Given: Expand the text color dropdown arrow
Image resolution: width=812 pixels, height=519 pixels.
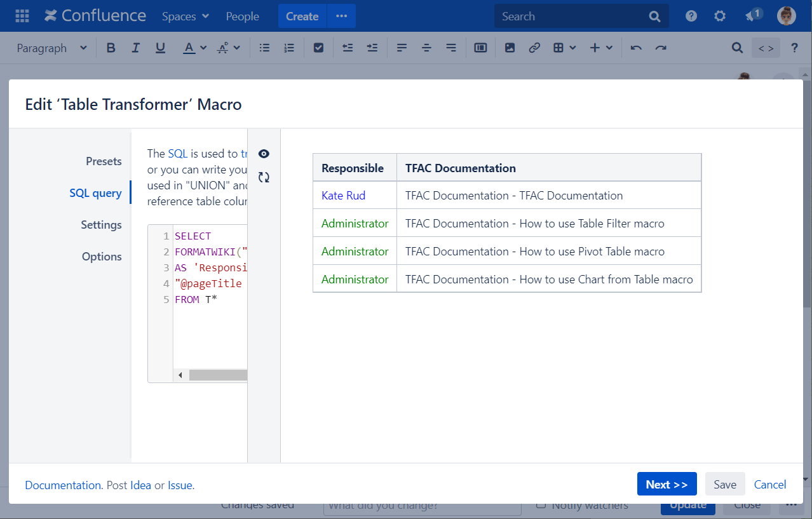Looking at the screenshot, I should click(x=203, y=48).
